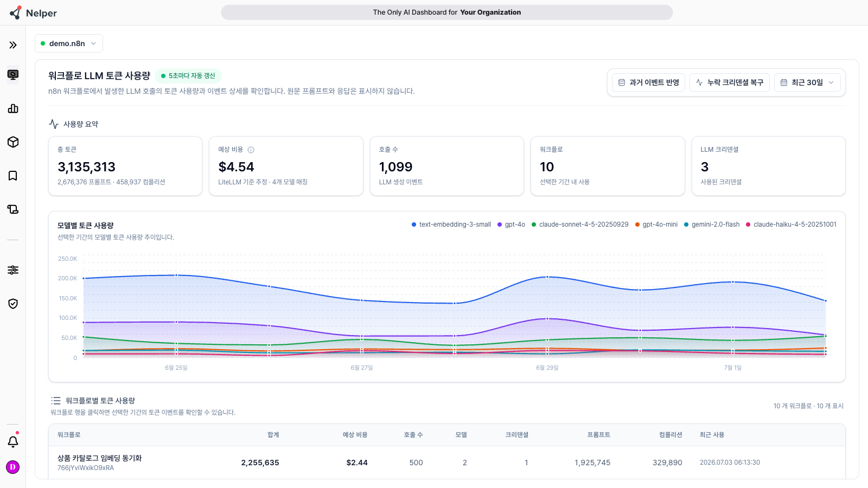Open the monitor dashboard sidebar icon
The height and width of the screenshot is (488, 868).
pyautogui.click(x=13, y=75)
